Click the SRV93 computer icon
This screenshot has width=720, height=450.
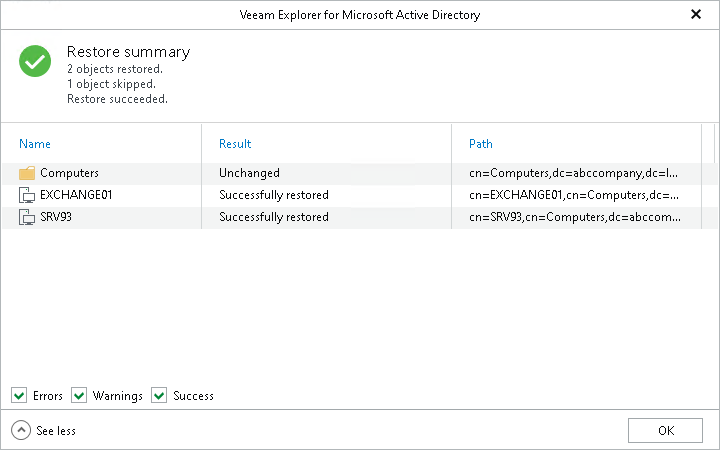(27, 217)
